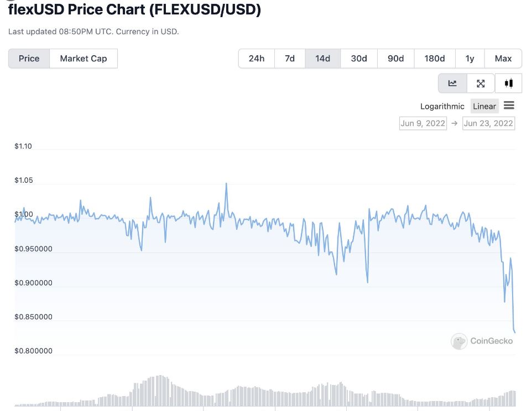This screenshot has height=411, width=532.
Task: Open the Jun 23, 2022 end date field
Action: 488,123
